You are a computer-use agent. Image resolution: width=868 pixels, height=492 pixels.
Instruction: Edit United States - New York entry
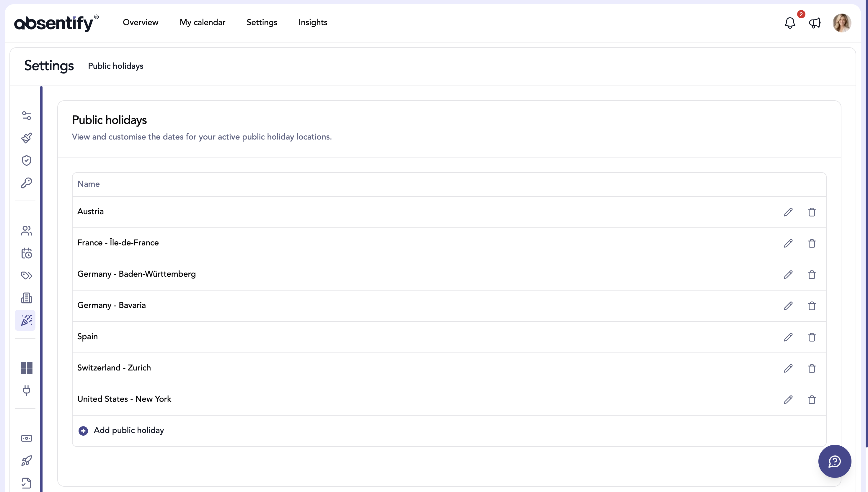point(788,399)
